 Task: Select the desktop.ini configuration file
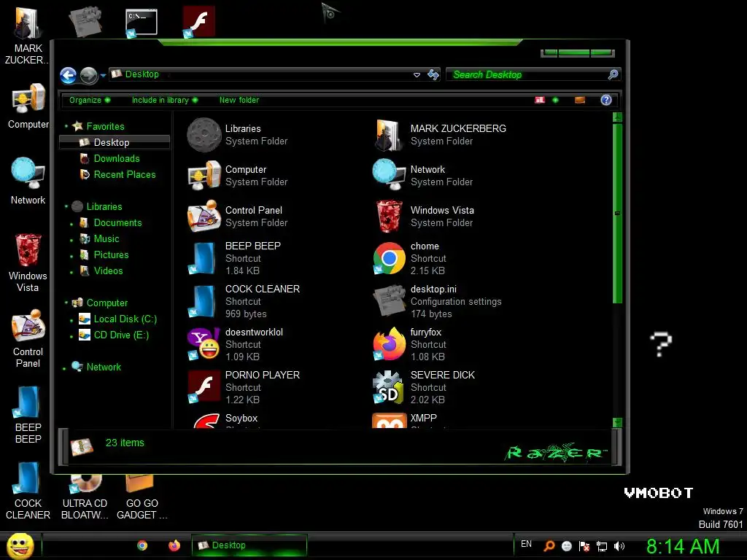click(x=438, y=301)
